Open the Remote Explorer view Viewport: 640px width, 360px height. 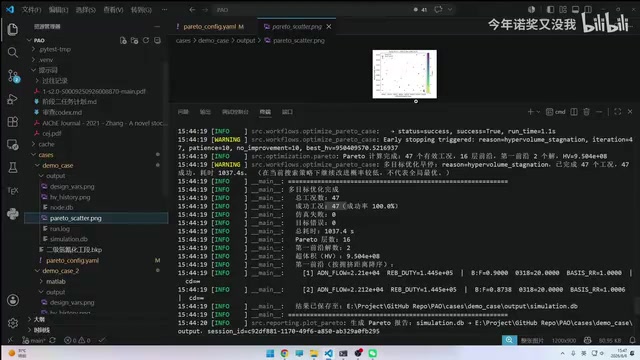pos(13,144)
